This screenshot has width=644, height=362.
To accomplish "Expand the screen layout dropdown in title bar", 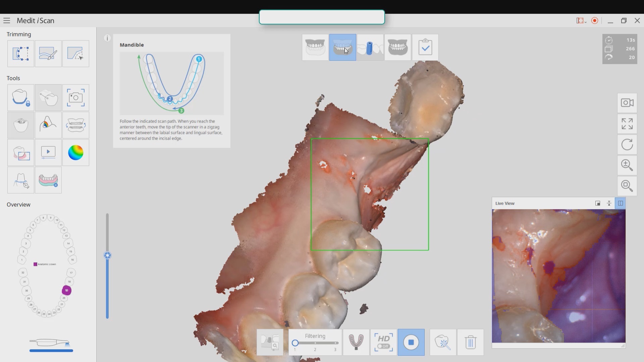I will 581,21.
